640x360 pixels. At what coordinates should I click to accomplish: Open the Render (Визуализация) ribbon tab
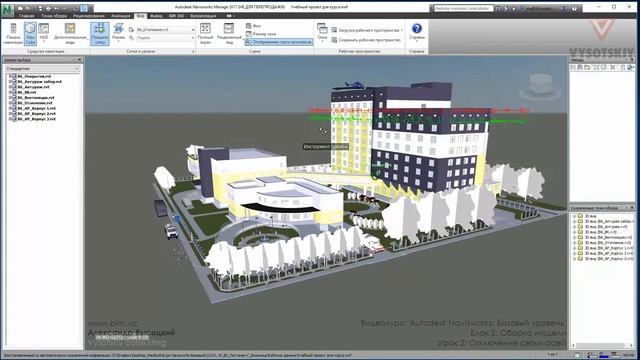point(203,16)
